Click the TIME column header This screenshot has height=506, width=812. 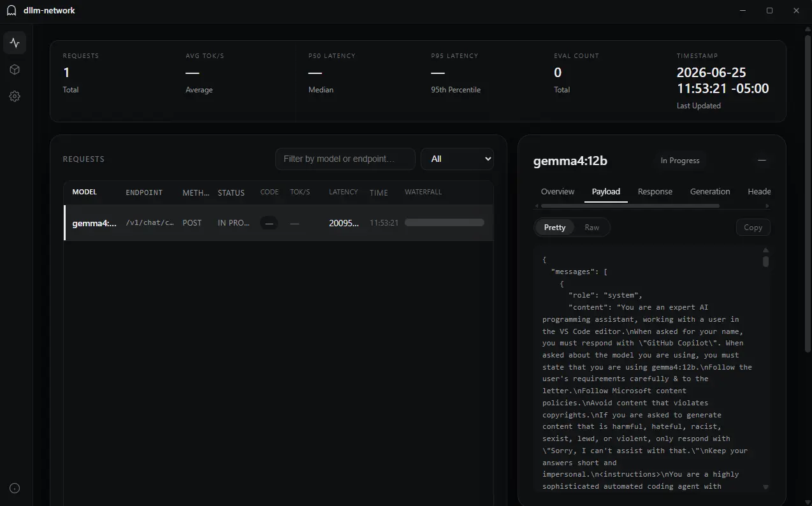point(379,192)
